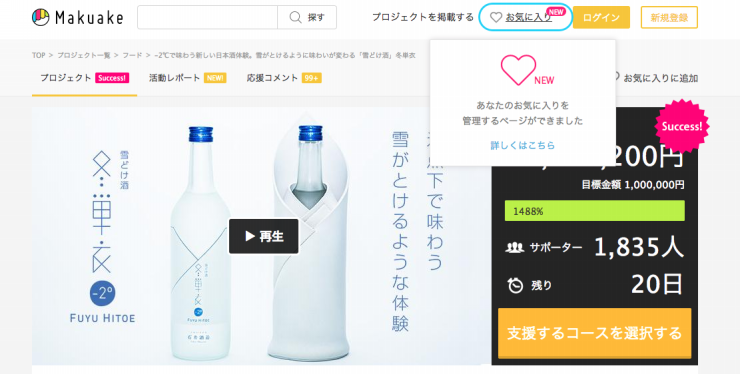Click the magnifying glass search icon
Screen dimensions: 740x374
click(295, 17)
